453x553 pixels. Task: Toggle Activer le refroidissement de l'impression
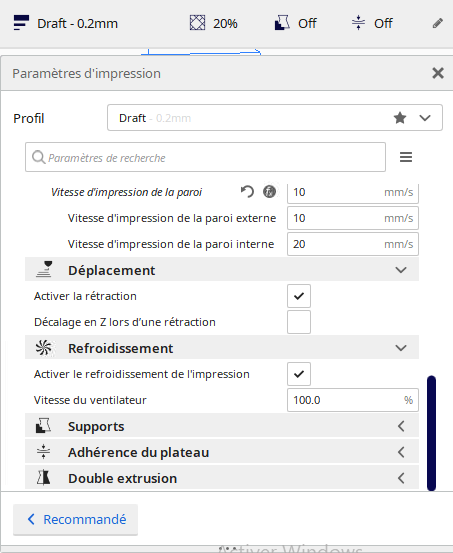(299, 374)
